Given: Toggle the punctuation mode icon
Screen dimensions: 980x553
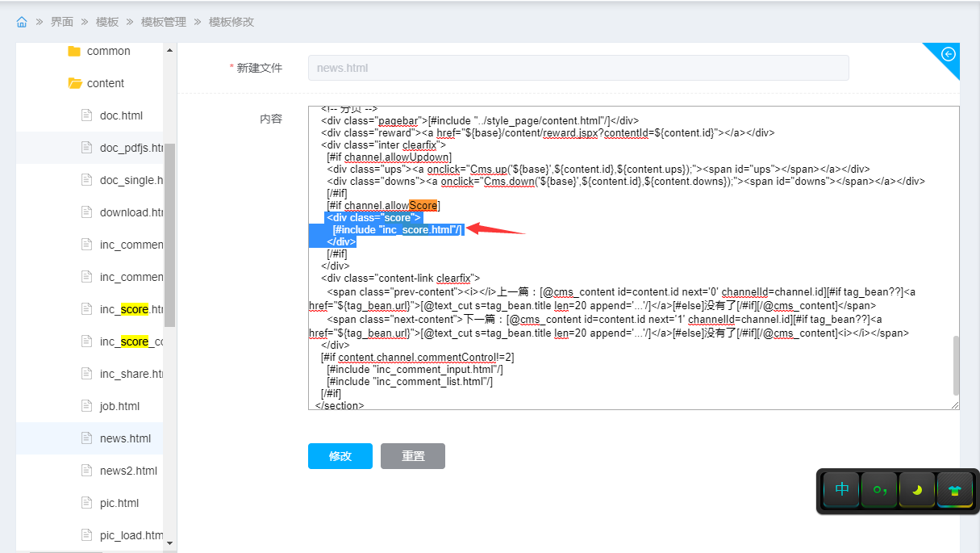Looking at the screenshot, I should [x=879, y=489].
